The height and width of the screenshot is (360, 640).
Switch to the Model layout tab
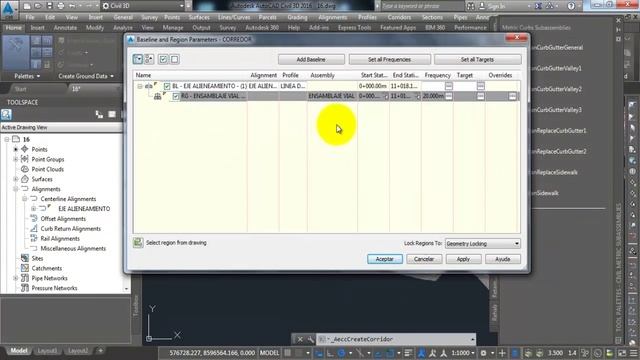19,351
